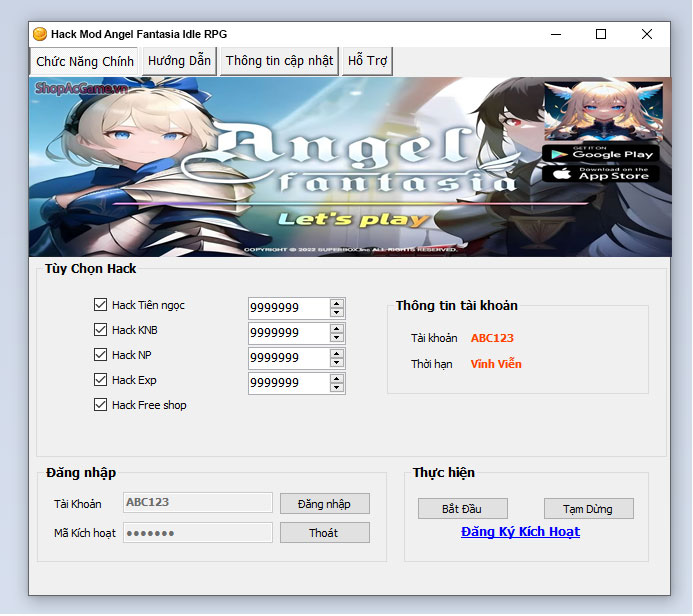
Task: Decrease the Hack Exp value with down arrow
Action: click(x=337, y=388)
